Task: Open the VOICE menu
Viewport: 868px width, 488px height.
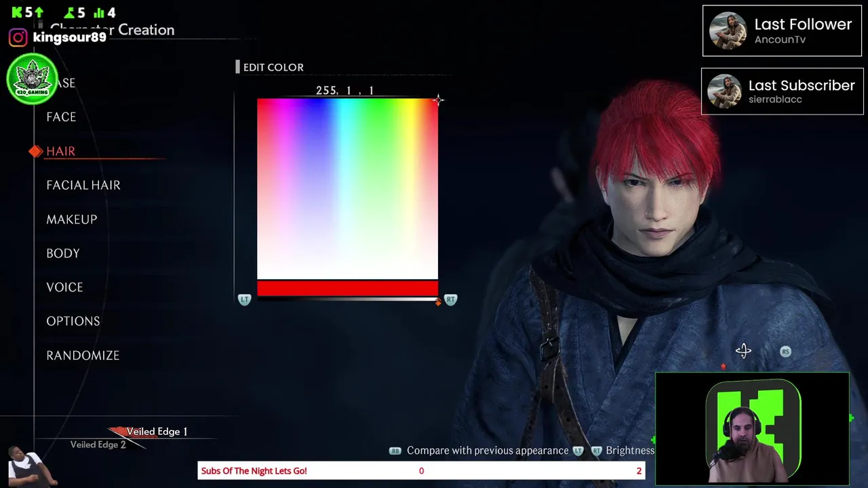Action: click(64, 287)
